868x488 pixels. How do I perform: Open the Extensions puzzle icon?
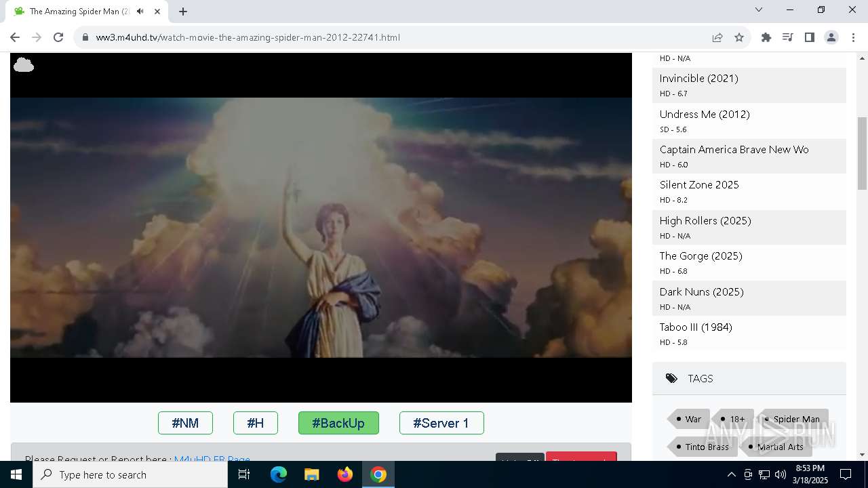766,37
